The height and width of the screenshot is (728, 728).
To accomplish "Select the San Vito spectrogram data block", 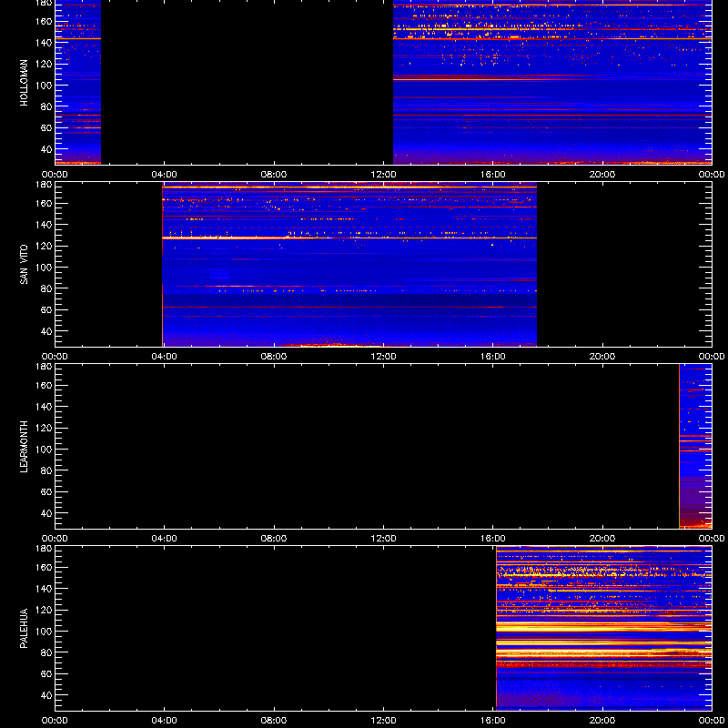I will [349, 264].
